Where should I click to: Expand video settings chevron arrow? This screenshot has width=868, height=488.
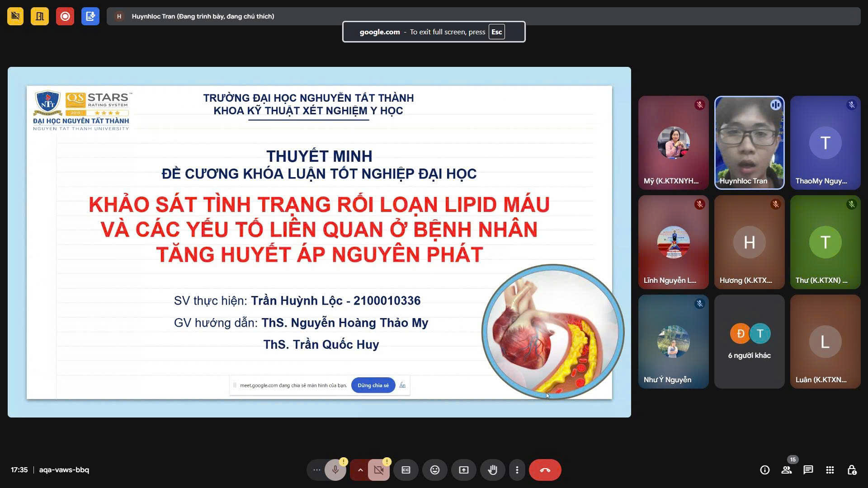(x=360, y=470)
